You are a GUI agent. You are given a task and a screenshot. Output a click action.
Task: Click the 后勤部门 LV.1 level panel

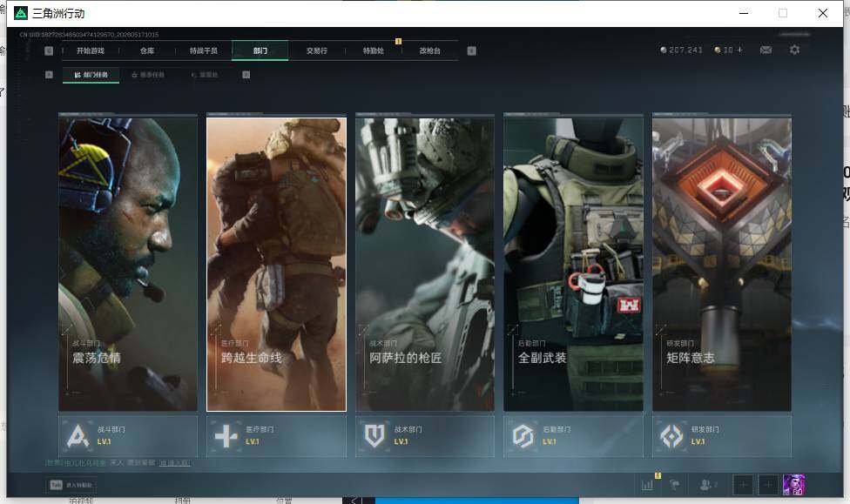pyautogui.click(x=574, y=436)
